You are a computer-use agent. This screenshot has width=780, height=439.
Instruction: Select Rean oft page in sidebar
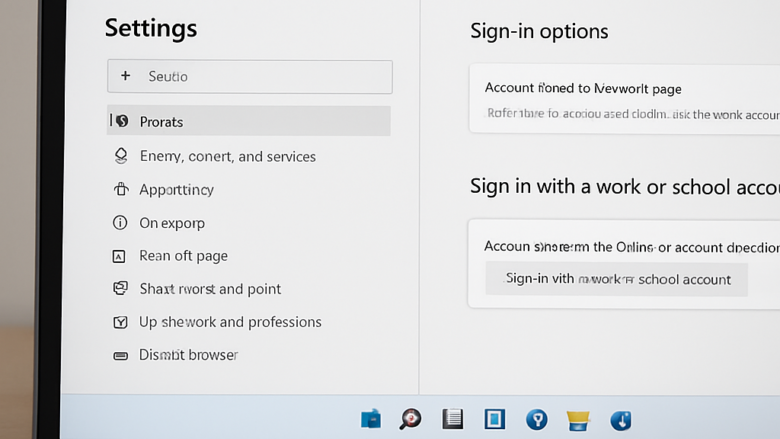click(x=184, y=256)
